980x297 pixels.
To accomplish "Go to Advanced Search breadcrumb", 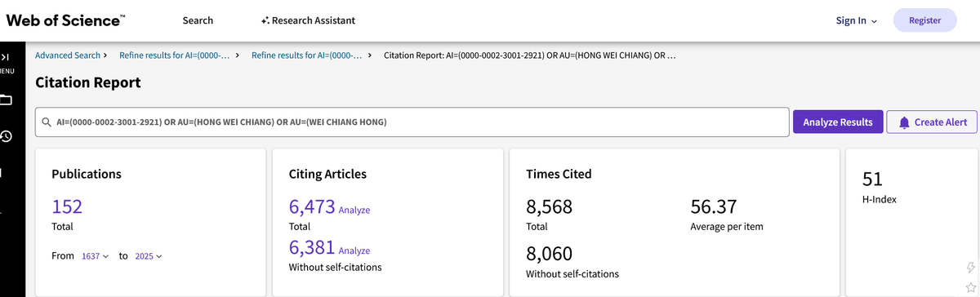I will [x=68, y=55].
